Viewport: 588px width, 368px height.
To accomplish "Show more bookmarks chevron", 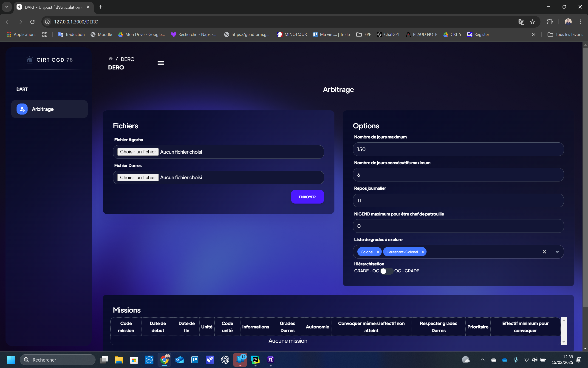I will coord(534,34).
